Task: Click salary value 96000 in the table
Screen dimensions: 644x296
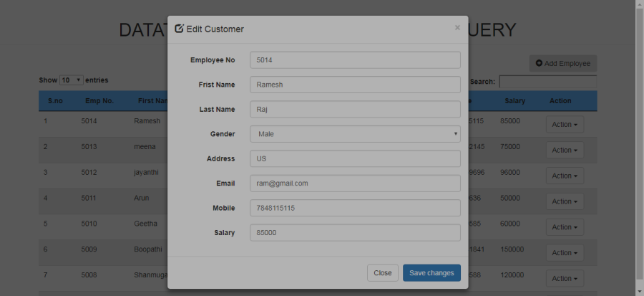Action: pyautogui.click(x=510, y=172)
